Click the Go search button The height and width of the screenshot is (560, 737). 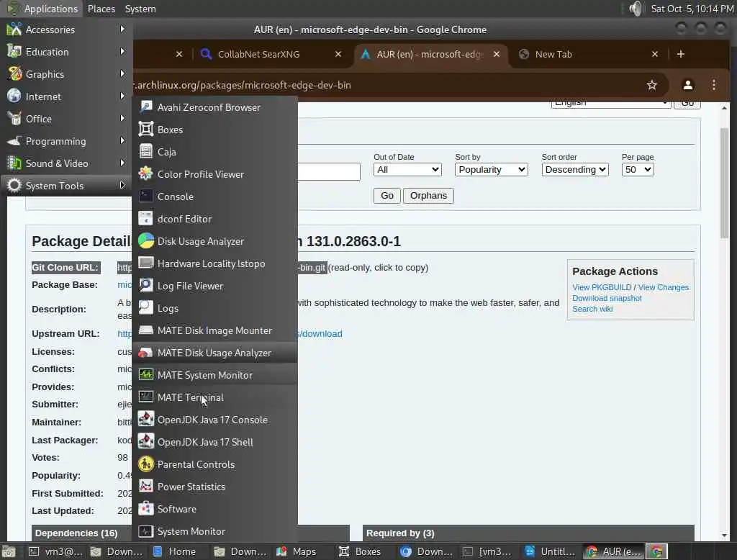coord(386,196)
